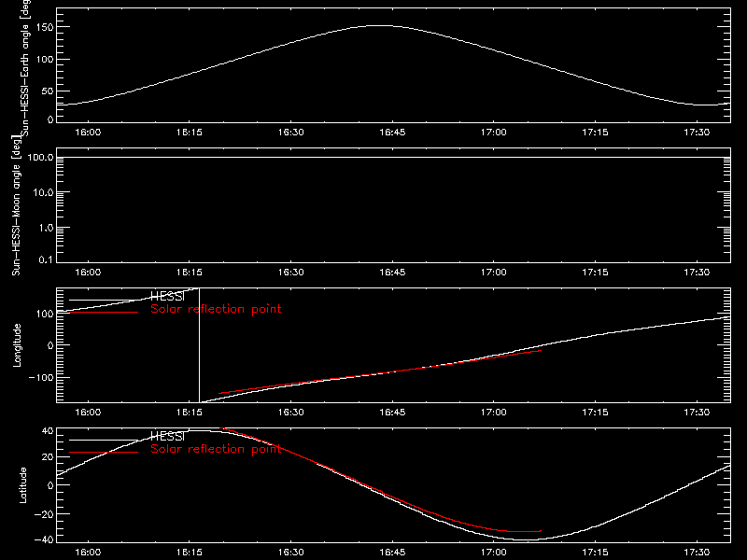Image resolution: width=747 pixels, height=560 pixels.
Task: Click the '10.0' tick on Moon angle axis
Action: click(x=43, y=192)
